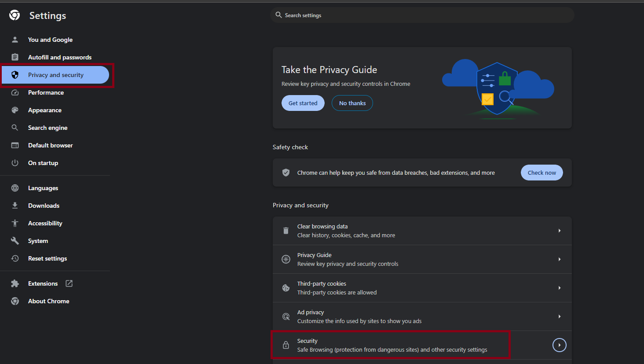Click the Extensions puzzle piece icon
The height and width of the screenshot is (364, 644).
click(15, 283)
